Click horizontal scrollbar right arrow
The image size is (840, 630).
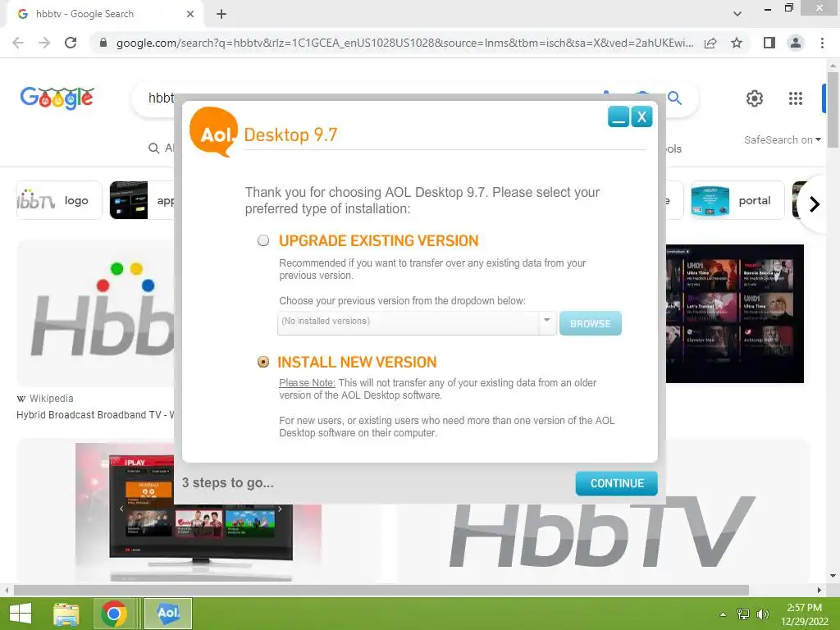819,590
